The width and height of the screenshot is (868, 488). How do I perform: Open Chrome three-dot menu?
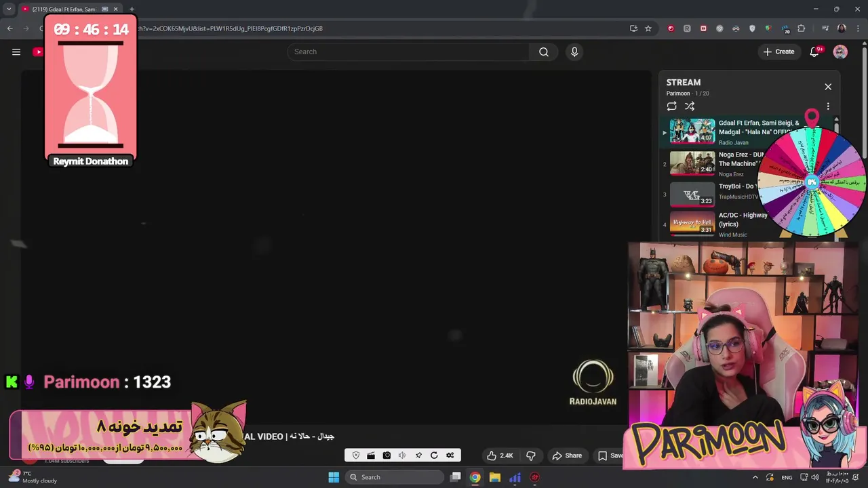pos(858,28)
